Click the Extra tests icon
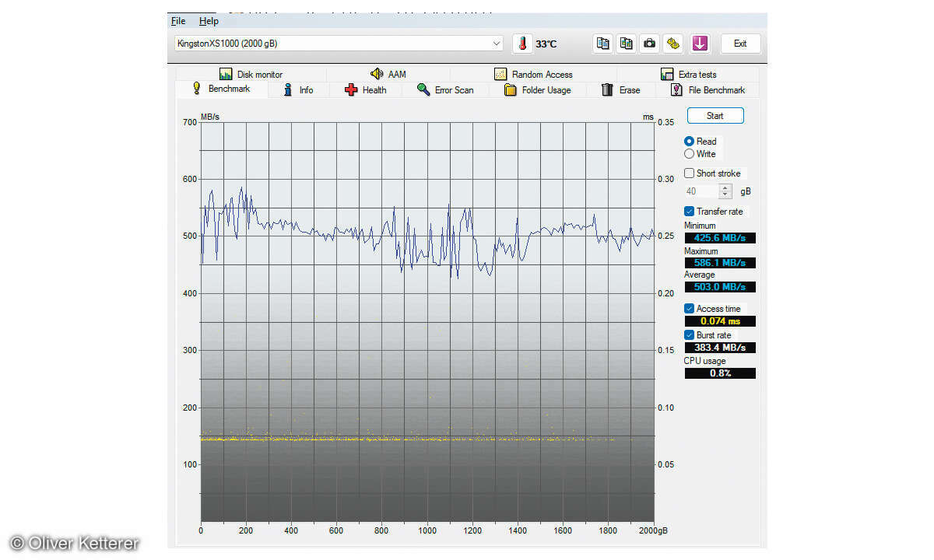Screen dimensions: 934x560 (x=667, y=74)
